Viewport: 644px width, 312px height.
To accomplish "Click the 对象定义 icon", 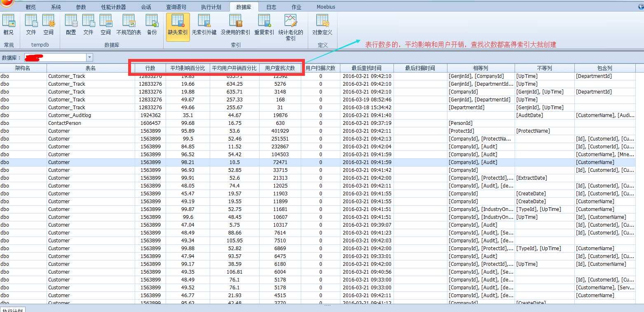I will coord(322,26).
